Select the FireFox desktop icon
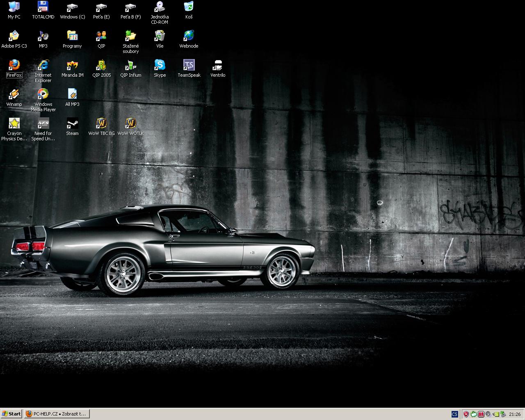Viewport: 525px width, 420px height. [x=14, y=66]
